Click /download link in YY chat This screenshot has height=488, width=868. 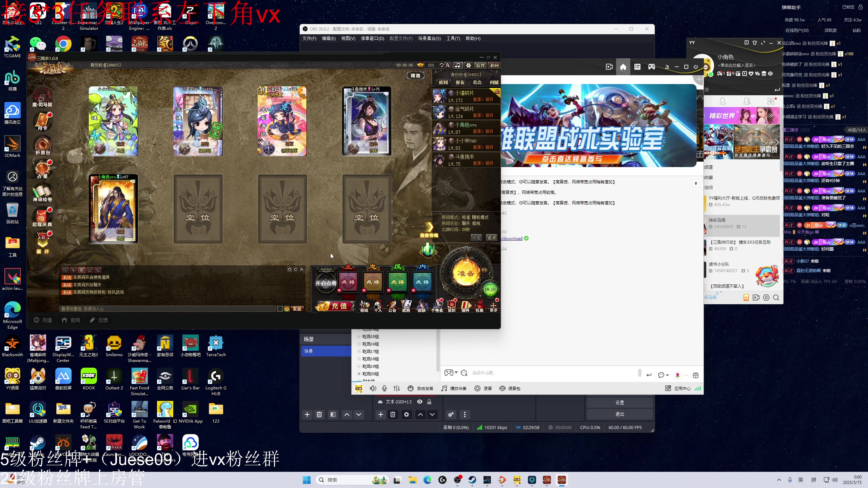click(512, 238)
